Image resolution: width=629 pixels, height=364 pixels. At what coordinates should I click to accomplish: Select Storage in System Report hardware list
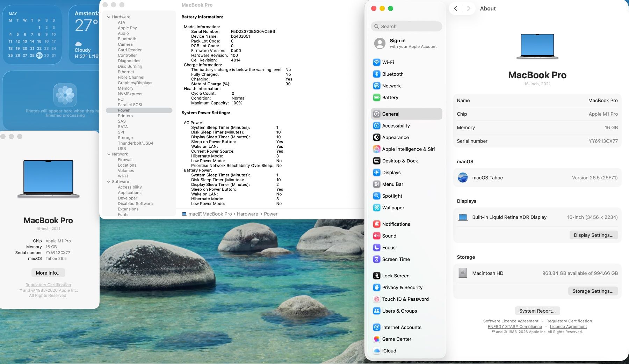click(x=125, y=138)
